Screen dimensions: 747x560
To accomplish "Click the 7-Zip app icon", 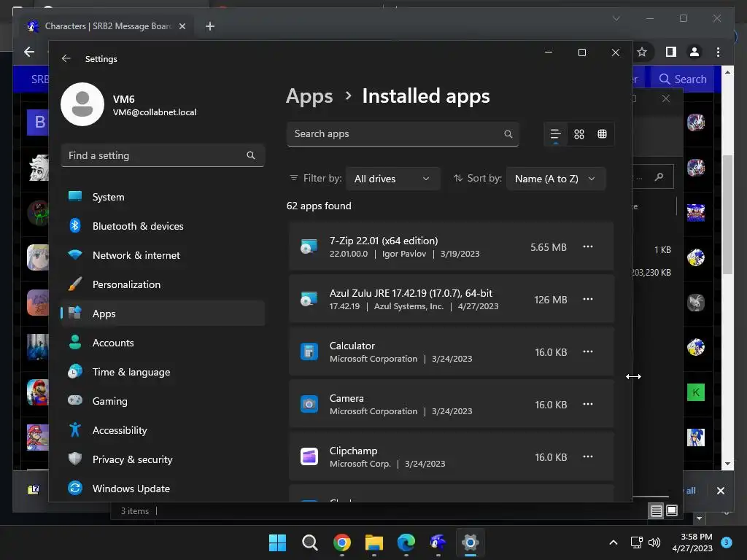I will [x=309, y=246].
